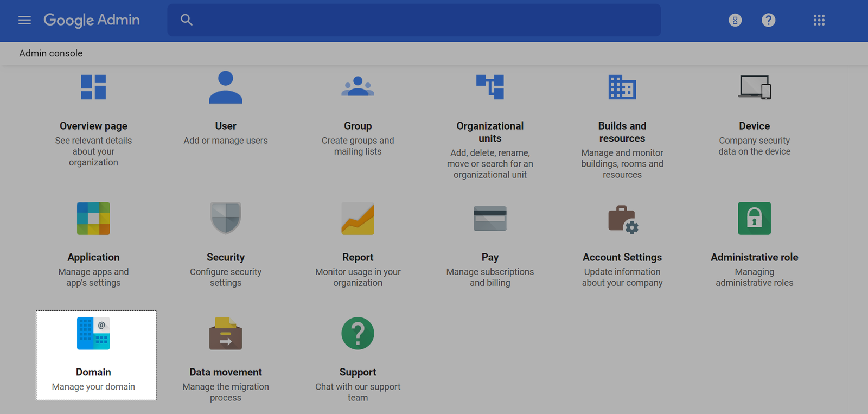
Task: Click 'Manage the migration process' text
Action: click(226, 392)
